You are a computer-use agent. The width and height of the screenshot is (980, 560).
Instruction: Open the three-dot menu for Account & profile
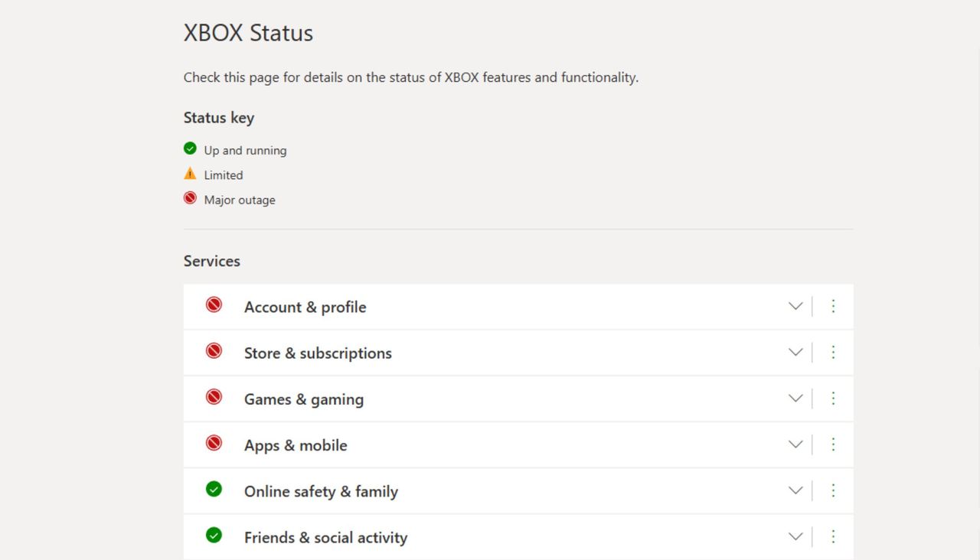click(833, 306)
